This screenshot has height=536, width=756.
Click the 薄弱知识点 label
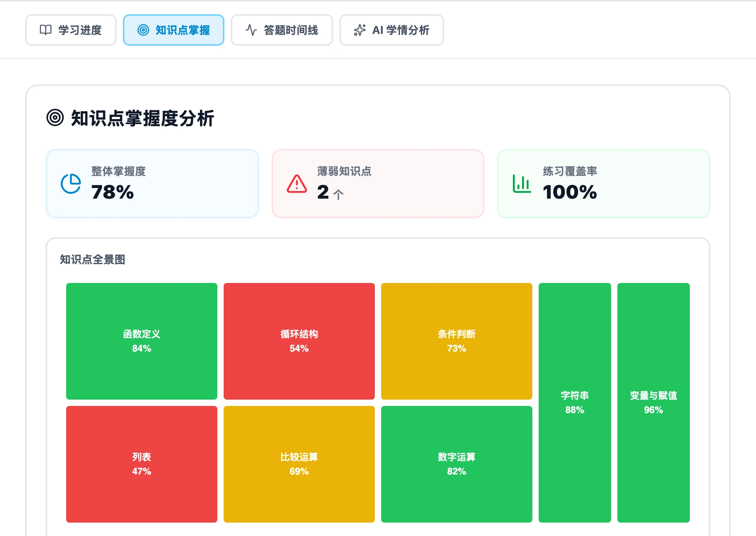click(345, 171)
